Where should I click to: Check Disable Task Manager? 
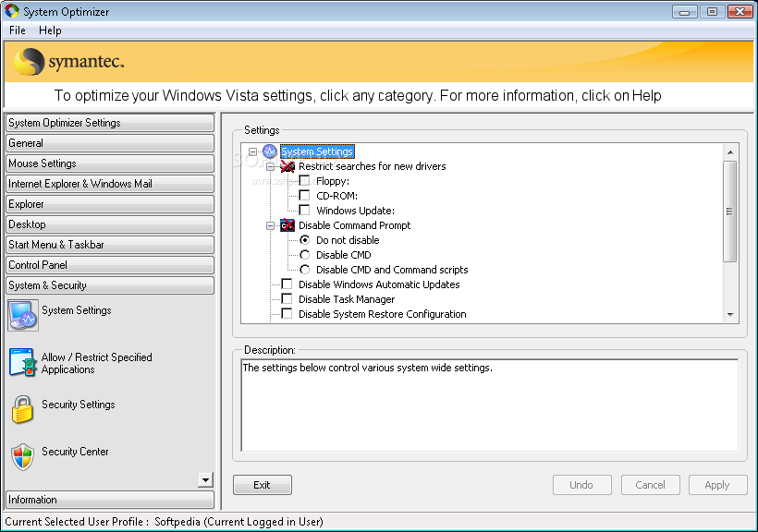pyautogui.click(x=287, y=298)
